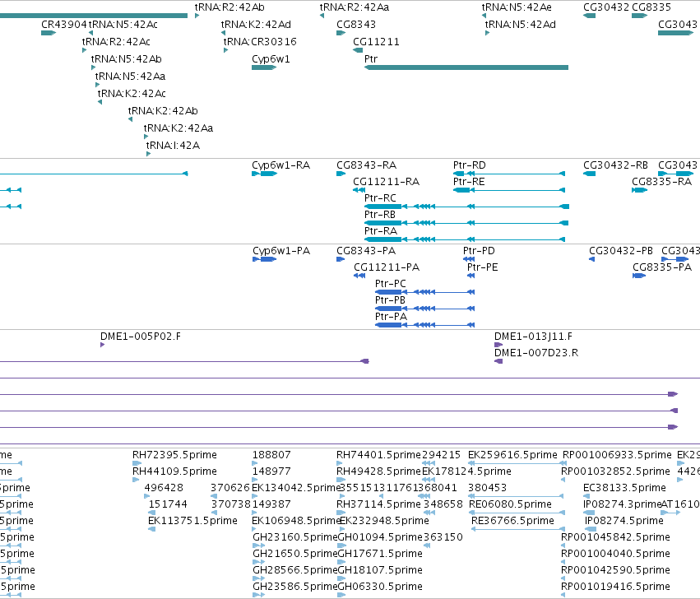700x599 pixels.
Task: Select the 148977 EST label
Action: (x=271, y=471)
